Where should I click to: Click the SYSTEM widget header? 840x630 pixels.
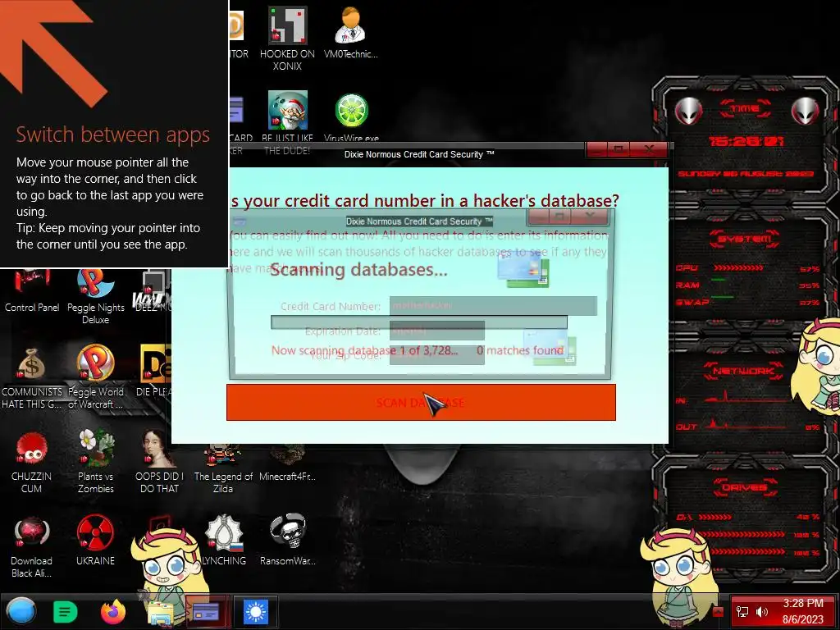(744, 239)
